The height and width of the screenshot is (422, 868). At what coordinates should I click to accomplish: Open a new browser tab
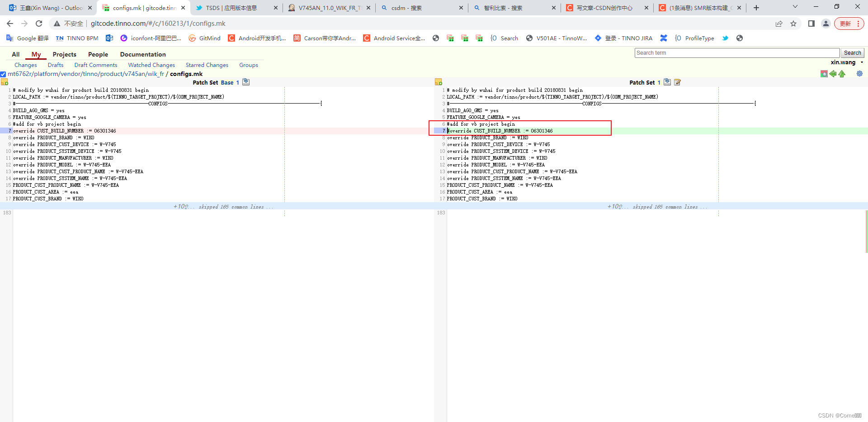(756, 8)
